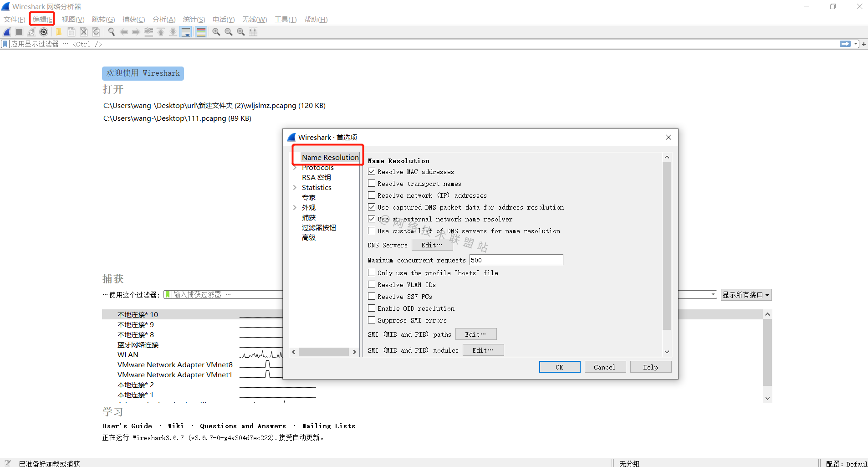868x467 pixels.
Task: Open the User's Guide link
Action: click(x=128, y=426)
